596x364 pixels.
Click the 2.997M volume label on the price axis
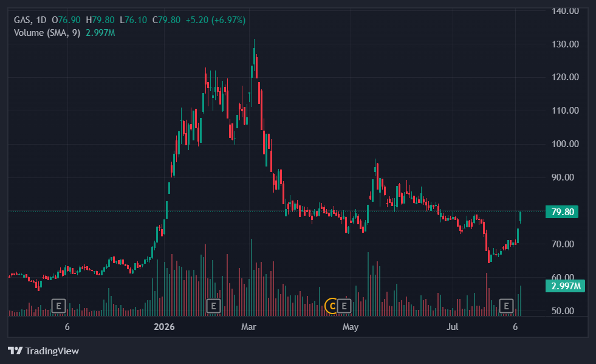565,286
